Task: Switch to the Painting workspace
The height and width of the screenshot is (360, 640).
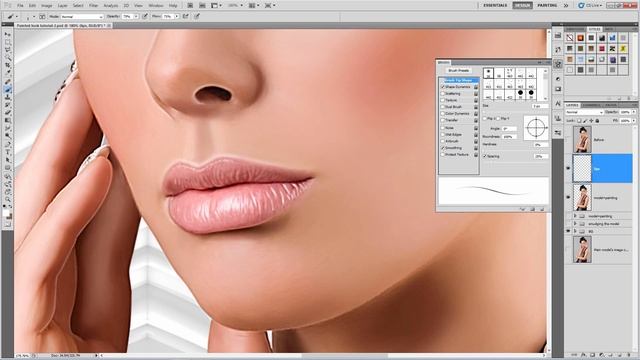Action: point(547,5)
